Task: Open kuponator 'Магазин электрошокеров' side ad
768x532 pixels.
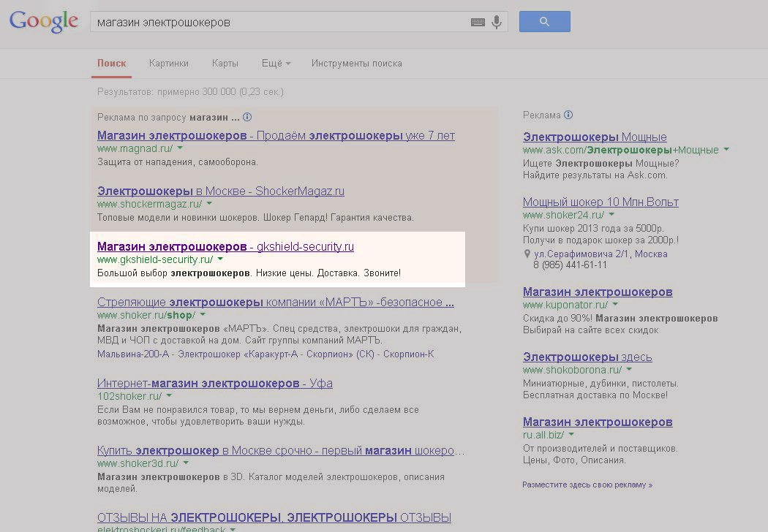Action: pos(598,292)
